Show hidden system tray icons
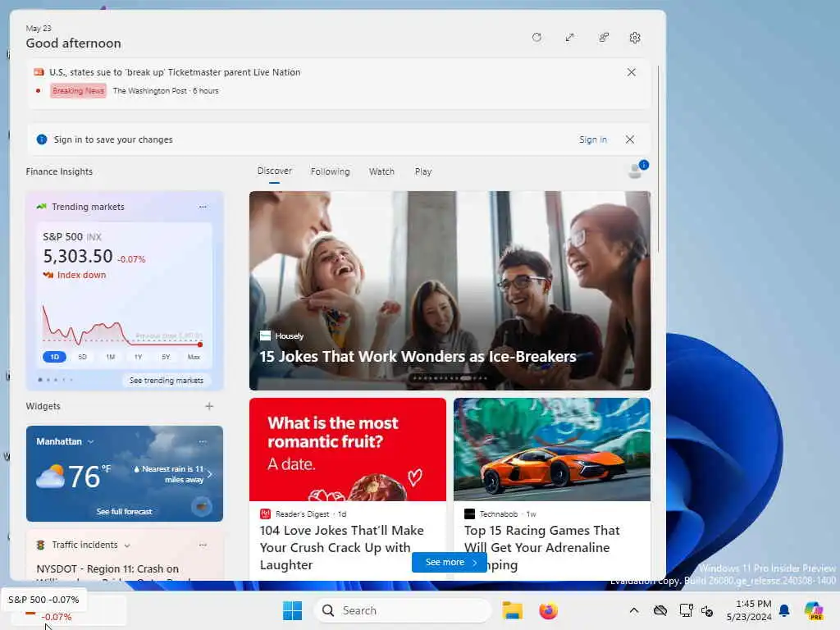Image resolution: width=840 pixels, height=630 pixels. point(634,610)
